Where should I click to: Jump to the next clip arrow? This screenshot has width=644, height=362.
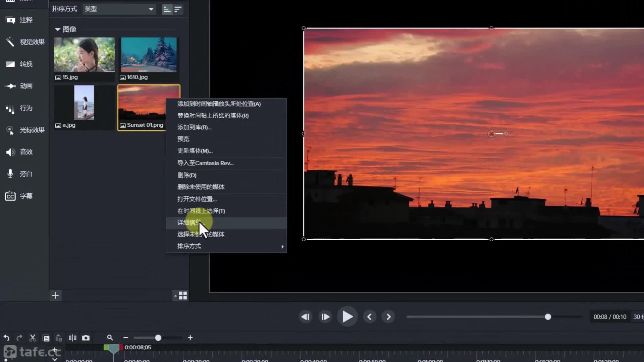(x=388, y=317)
